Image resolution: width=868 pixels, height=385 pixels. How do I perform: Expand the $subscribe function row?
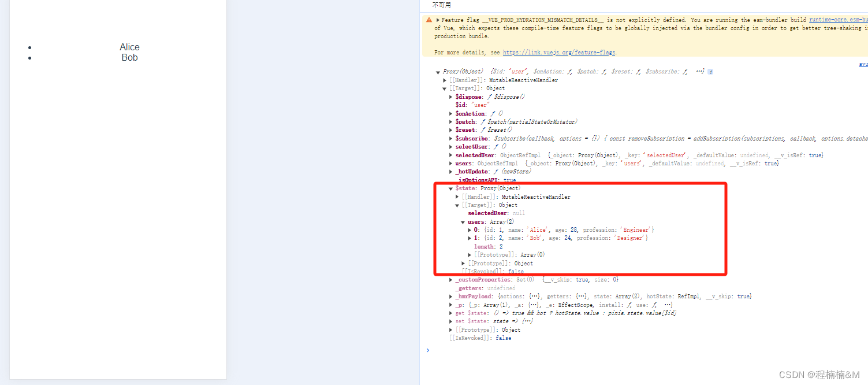(451, 139)
